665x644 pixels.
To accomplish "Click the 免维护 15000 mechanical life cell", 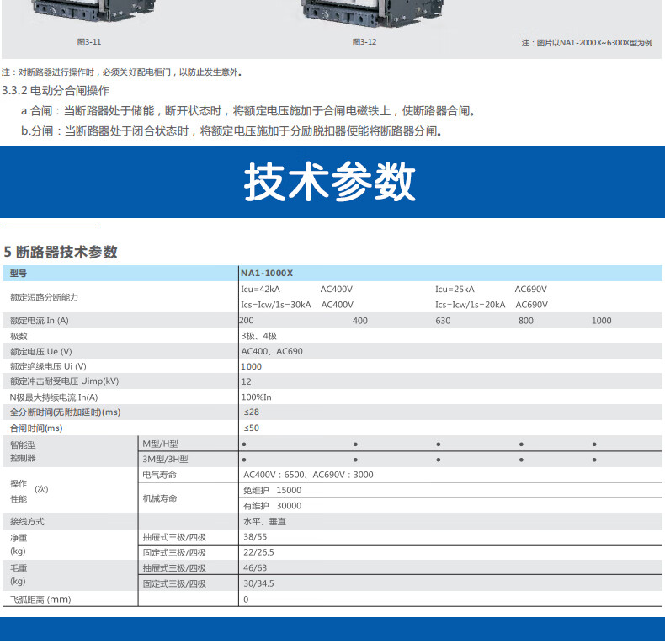I will pyautogui.click(x=272, y=490).
